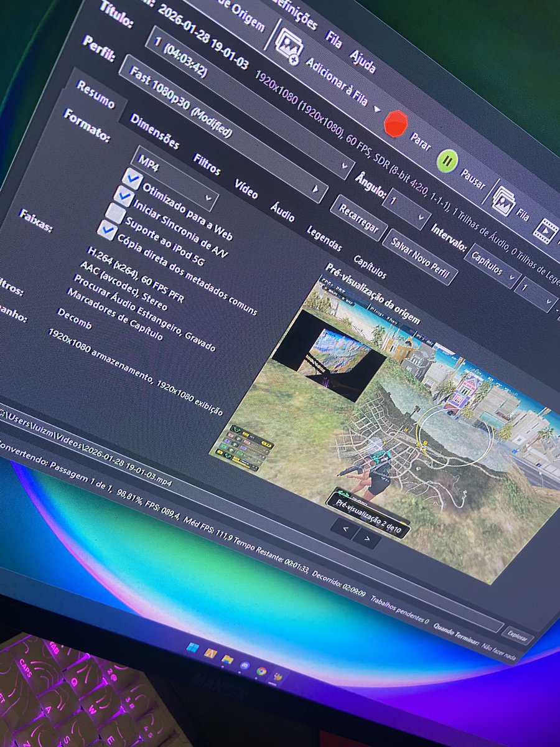The image size is (560, 747).
Task: Click the Recarregar button
Action: pos(359,218)
